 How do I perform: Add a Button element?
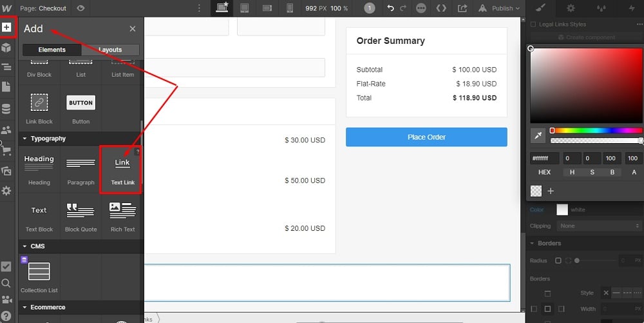(81, 108)
